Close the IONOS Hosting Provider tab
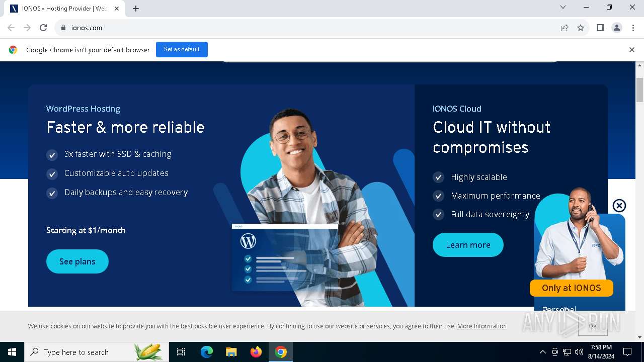 (x=117, y=9)
